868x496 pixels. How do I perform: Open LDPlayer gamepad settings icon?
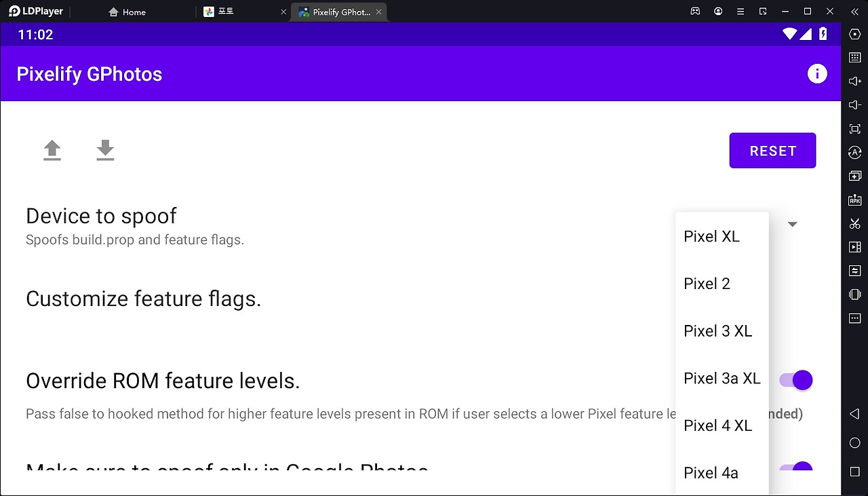point(695,12)
